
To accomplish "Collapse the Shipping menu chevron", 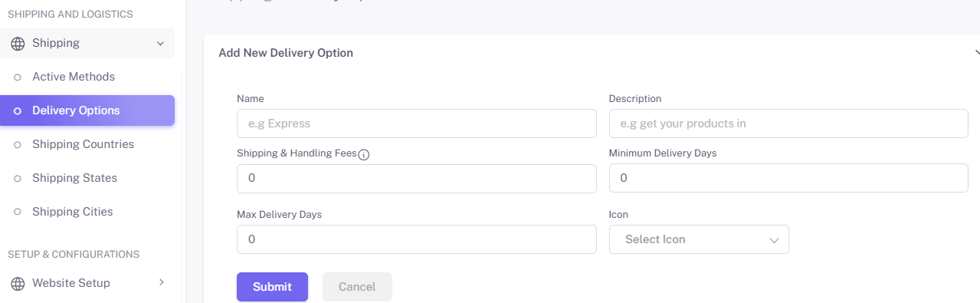I will 160,44.
